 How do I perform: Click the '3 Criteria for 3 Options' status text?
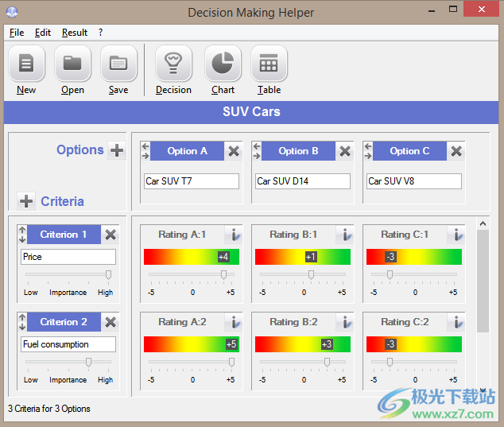48,409
